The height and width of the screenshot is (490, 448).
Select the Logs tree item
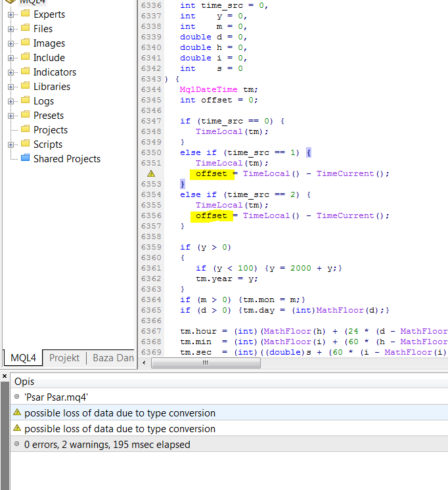point(44,101)
